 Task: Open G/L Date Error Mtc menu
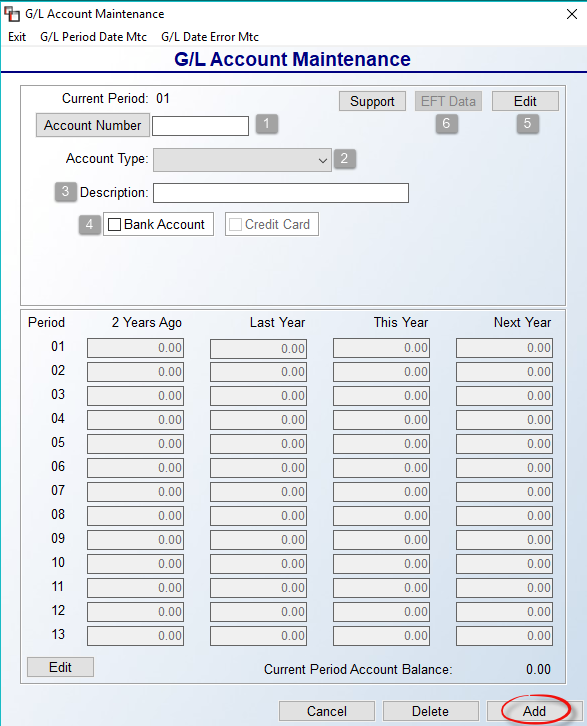(210, 37)
